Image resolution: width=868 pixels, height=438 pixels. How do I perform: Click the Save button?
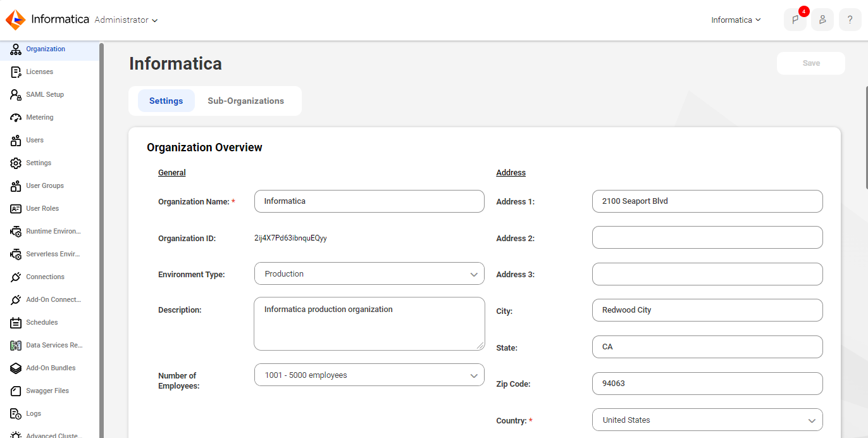811,63
